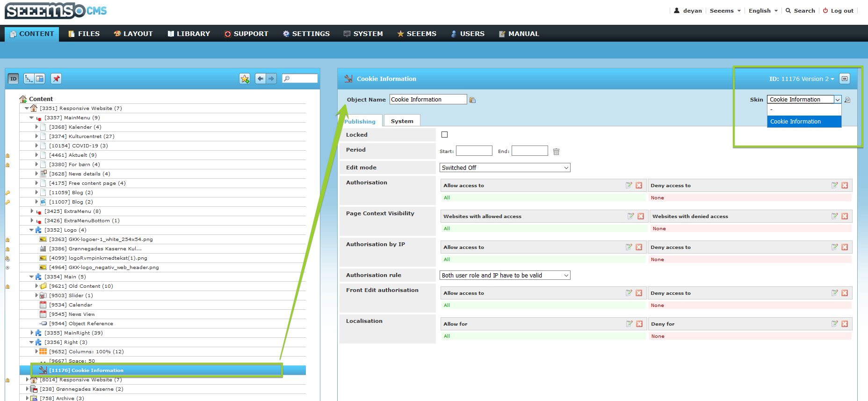Viewport: 868px width, 401px height.
Task: Click the paste icon beside Object Name
Action: [472, 100]
